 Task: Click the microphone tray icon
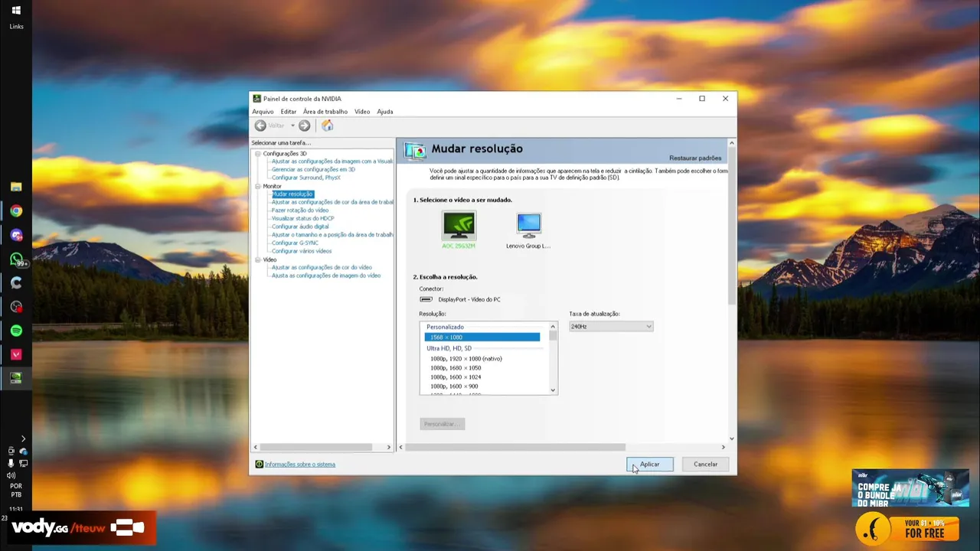pyautogui.click(x=11, y=463)
